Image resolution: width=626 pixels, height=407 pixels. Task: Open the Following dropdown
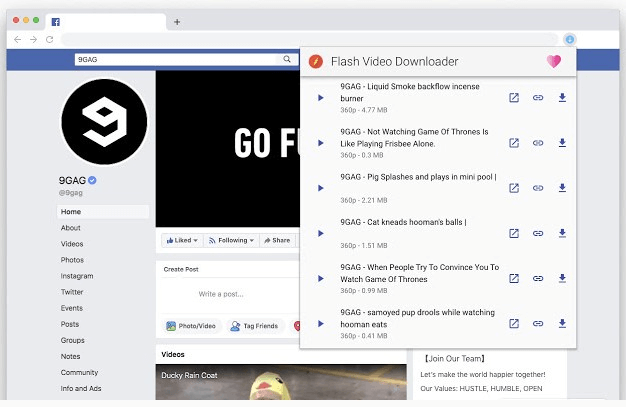tap(232, 240)
